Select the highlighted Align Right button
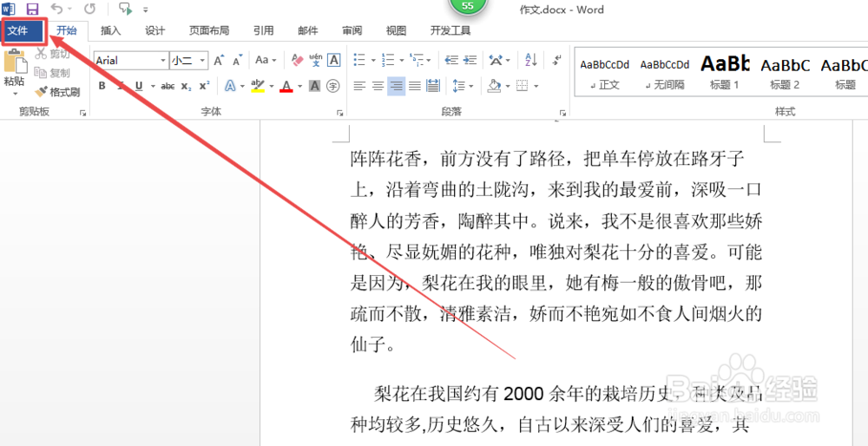Image resolution: width=868 pixels, height=446 pixels. (x=397, y=86)
